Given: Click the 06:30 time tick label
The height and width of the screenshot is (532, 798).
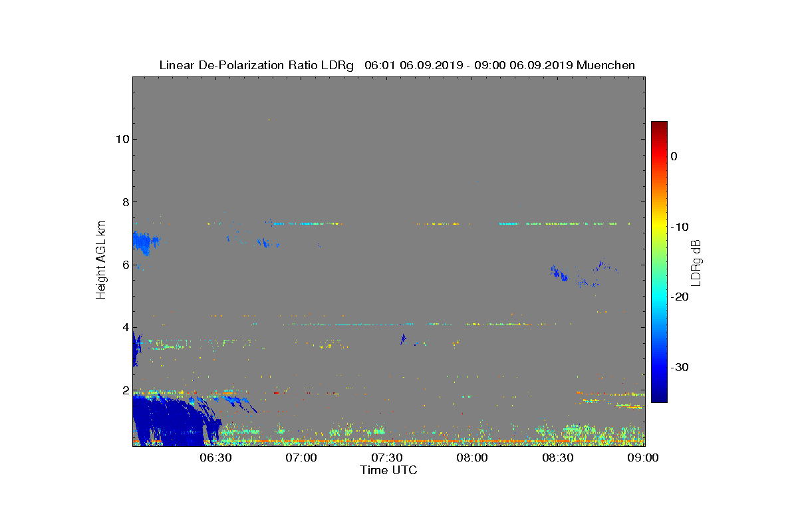Looking at the screenshot, I should (215, 458).
